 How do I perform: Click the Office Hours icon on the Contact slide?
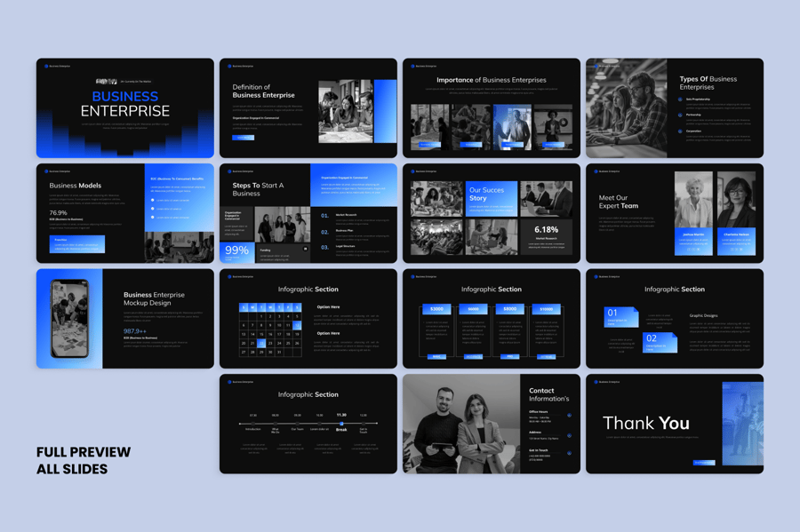pyautogui.click(x=569, y=415)
